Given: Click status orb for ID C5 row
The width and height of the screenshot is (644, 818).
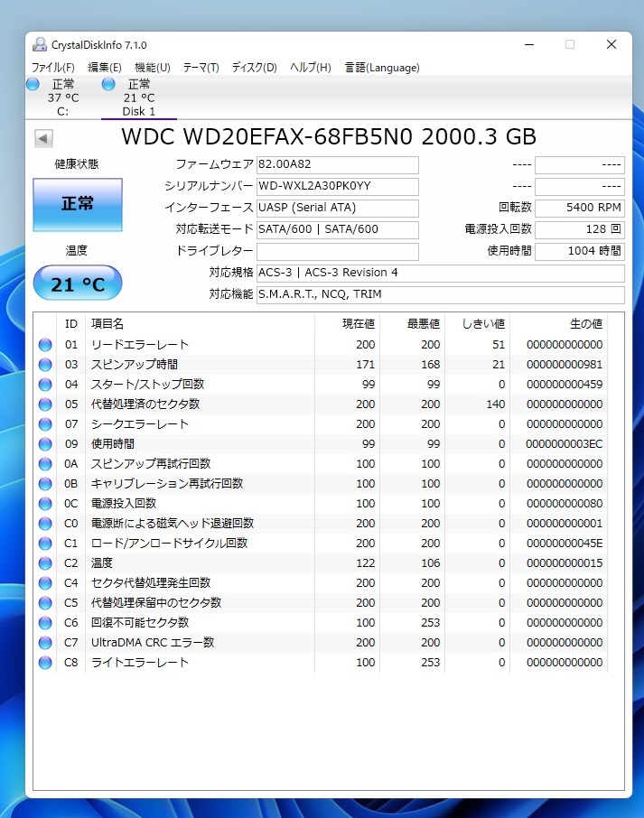Looking at the screenshot, I should point(45,602).
